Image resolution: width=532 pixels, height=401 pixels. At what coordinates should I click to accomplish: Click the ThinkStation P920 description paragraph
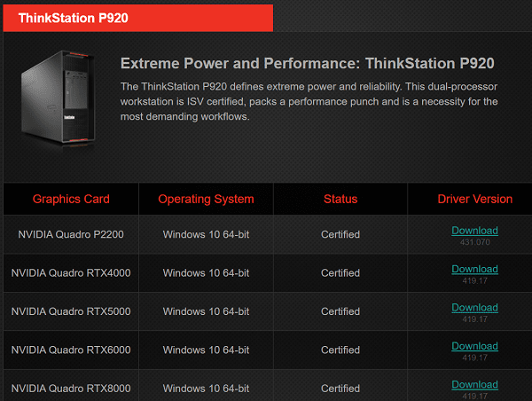pos(309,101)
